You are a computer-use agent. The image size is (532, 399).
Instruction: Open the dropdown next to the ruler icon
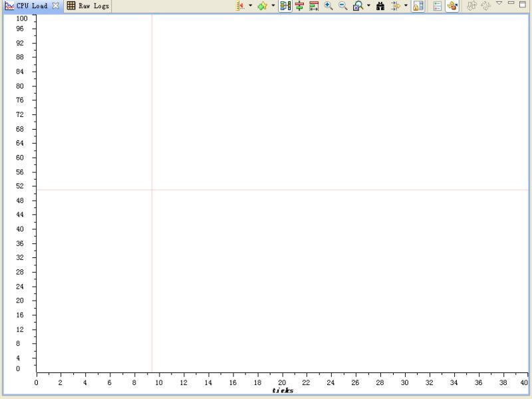251,6
